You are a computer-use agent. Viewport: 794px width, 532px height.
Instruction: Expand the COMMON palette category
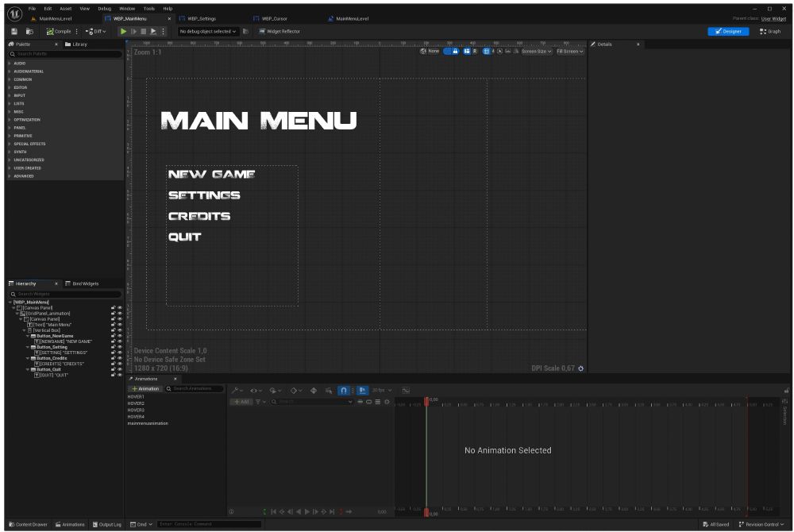click(10, 79)
